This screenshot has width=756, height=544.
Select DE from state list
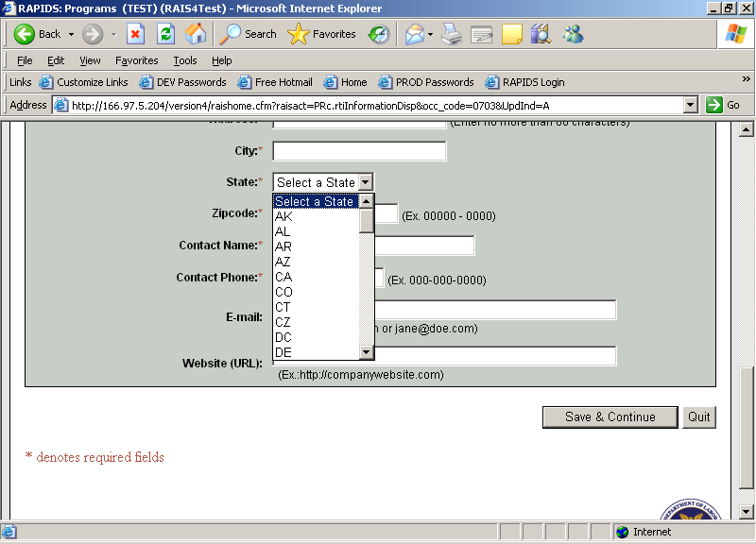click(x=317, y=352)
